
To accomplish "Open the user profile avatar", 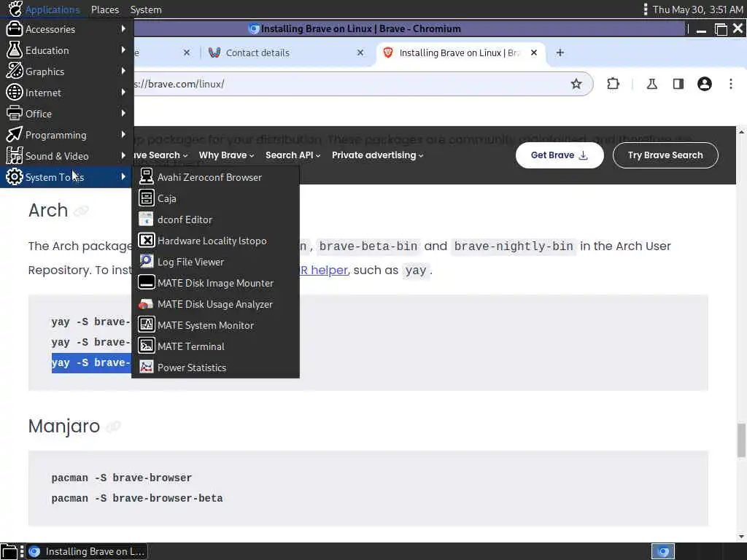I will [x=704, y=85].
